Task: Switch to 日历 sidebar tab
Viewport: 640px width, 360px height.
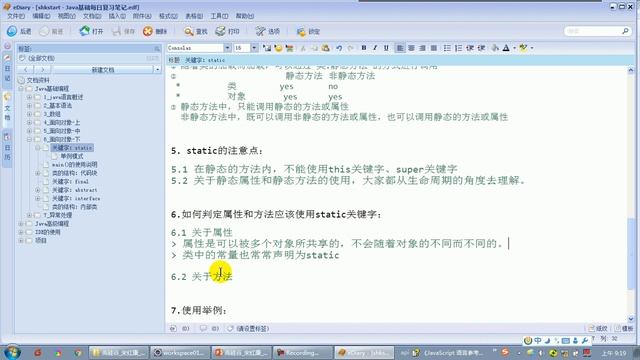Action: point(7,147)
